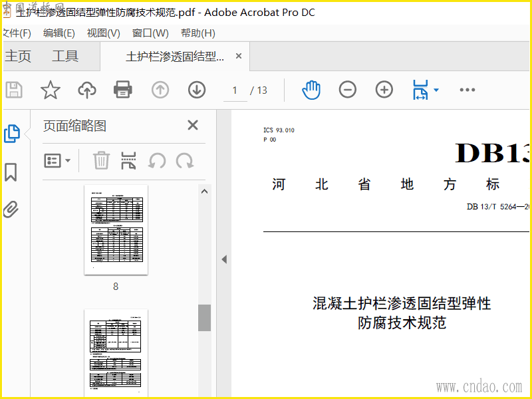Zoom in with the plus circle icon
The width and height of the screenshot is (532, 399).
[384, 90]
